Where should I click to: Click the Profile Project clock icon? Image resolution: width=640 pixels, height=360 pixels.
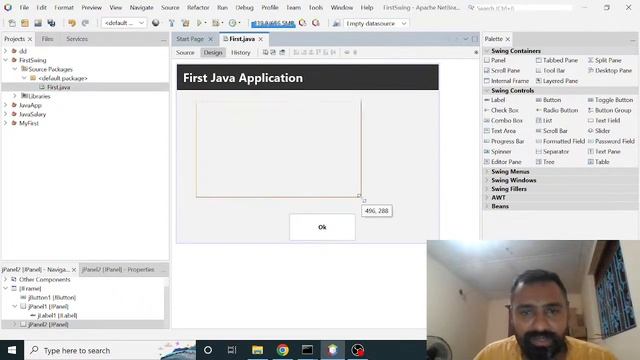tap(232, 23)
